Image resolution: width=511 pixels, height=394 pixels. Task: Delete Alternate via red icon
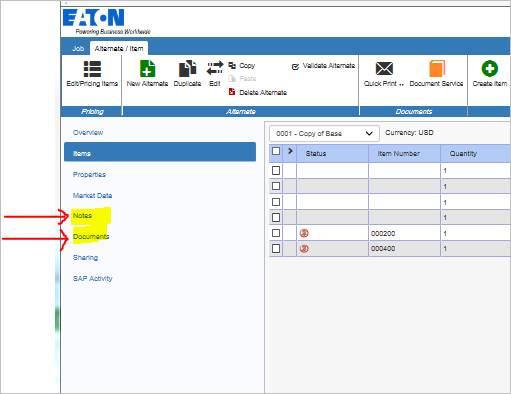tap(232, 92)
